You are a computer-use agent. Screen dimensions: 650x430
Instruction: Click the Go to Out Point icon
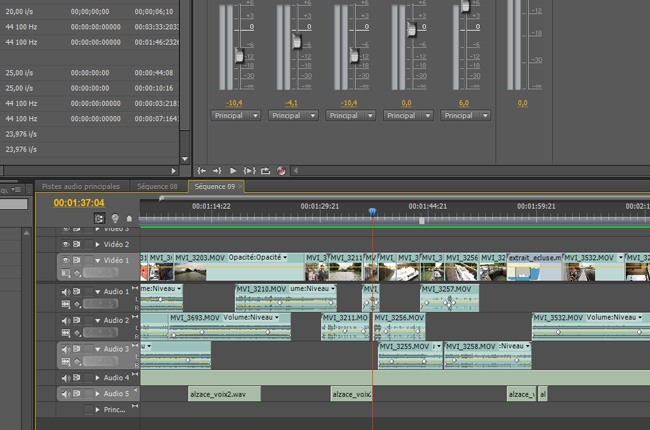pyautogui.click(x=217, y=170)
